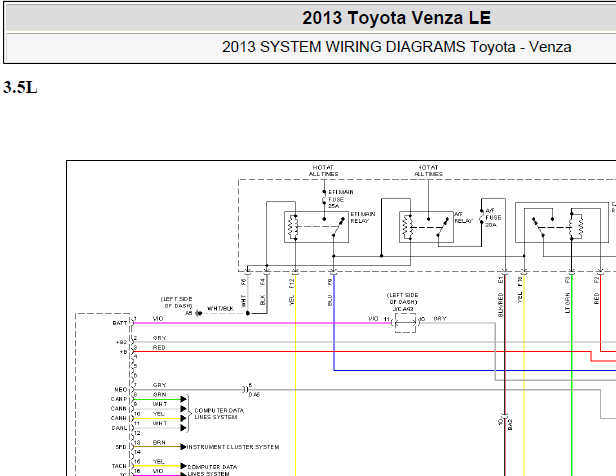Click the GRY wire label right of J/C A42
The image size is (616, 476).
pos(440,318)
